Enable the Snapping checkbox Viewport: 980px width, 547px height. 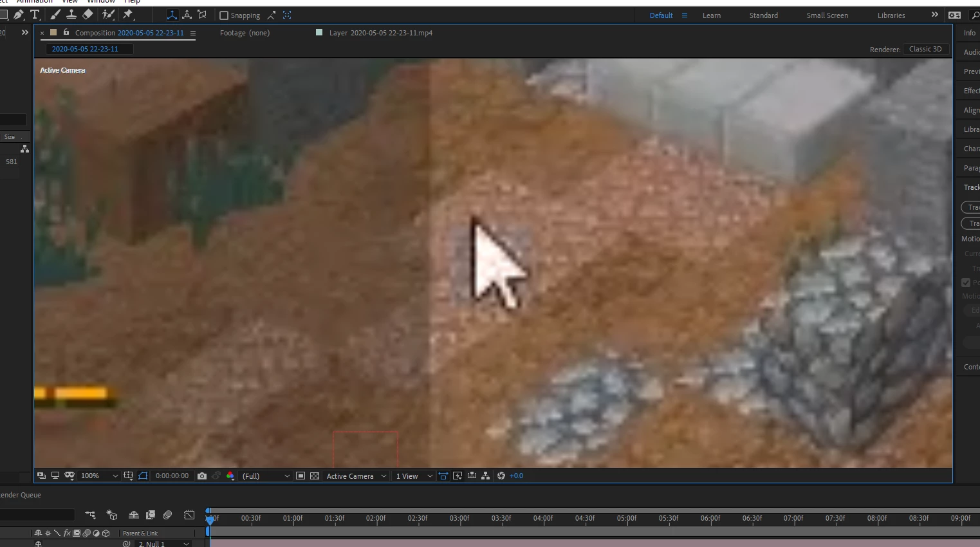click(x=224, y=15)
